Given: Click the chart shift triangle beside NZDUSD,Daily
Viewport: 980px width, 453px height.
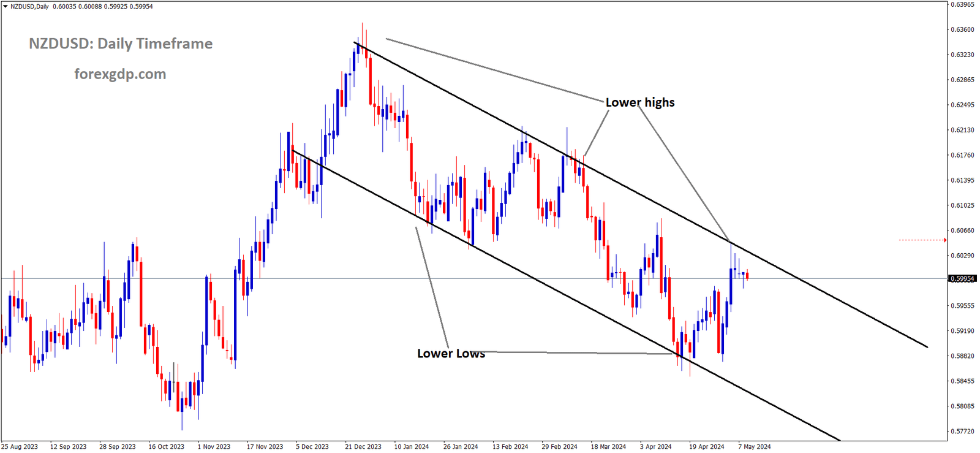Looking at the screenshot, I should point(6,7).
